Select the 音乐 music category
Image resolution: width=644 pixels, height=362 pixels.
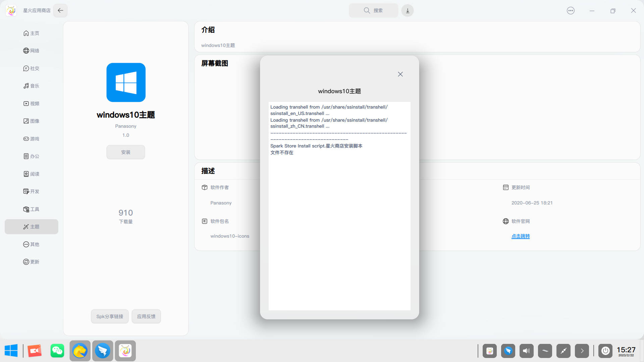[31, 86]
